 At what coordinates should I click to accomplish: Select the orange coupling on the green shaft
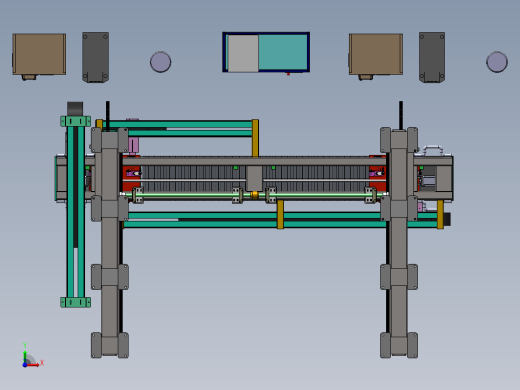(254, 195)
